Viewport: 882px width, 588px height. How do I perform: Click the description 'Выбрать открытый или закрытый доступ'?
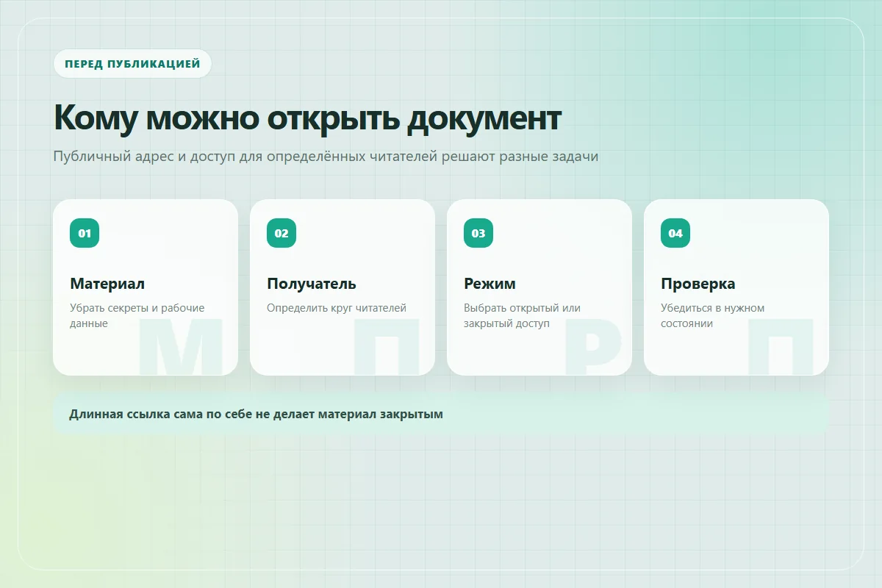(523, 316)
